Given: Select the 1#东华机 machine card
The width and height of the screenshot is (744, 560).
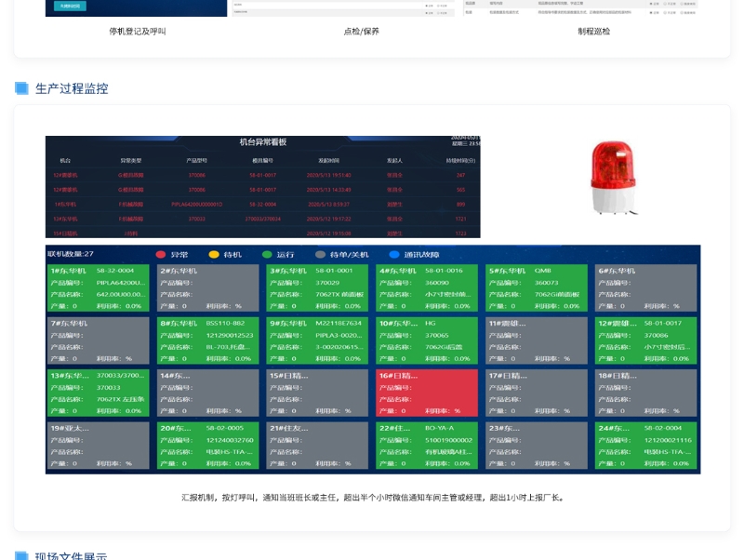Looking at the screenshot, I should pos(99,288).
